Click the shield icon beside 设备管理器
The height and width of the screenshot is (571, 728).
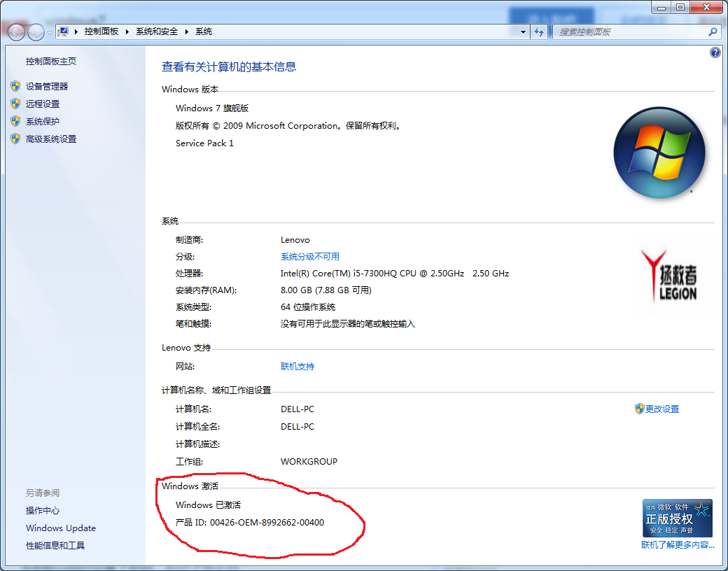[15, 86]
